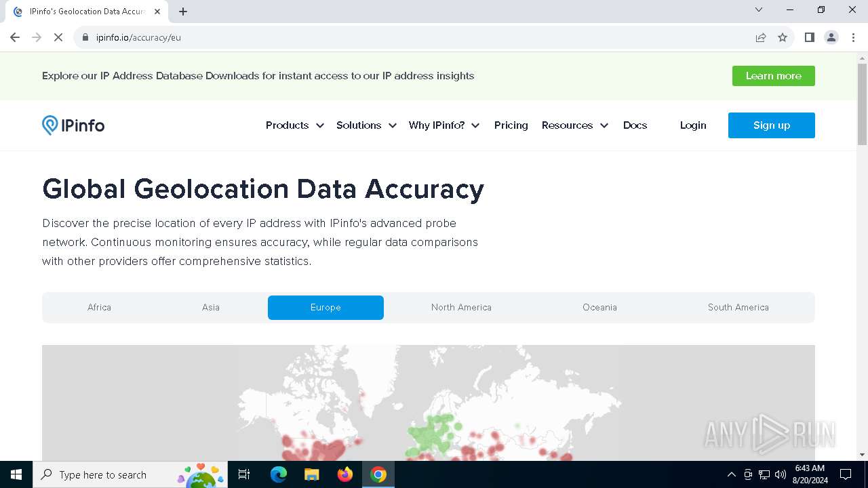868x488 pixels.
Task: Select the Asia tab
Action: 211,308
